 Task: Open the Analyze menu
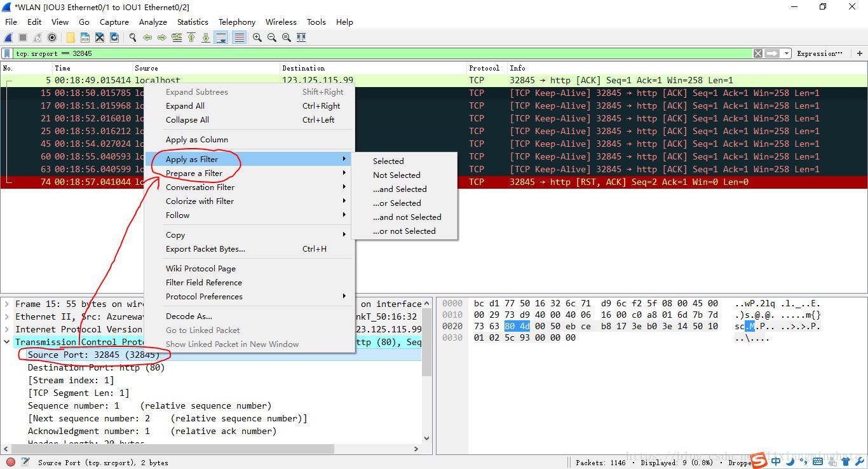tap(153, 22)
